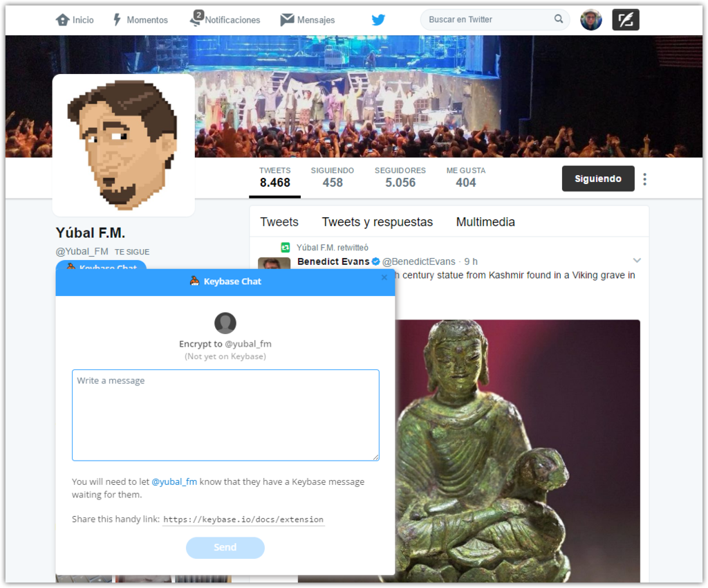Open compose tweet feather button

625,20
